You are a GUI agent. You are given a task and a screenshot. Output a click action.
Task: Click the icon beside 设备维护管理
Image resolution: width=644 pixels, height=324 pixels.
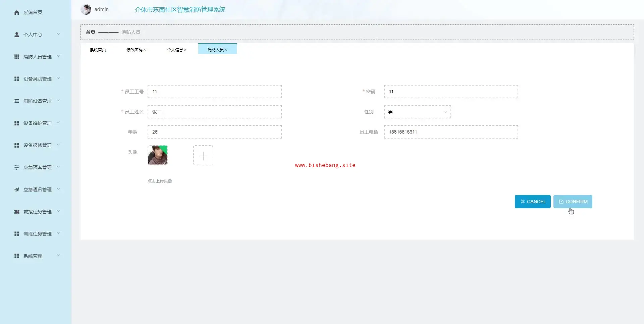tap(17, 123)
